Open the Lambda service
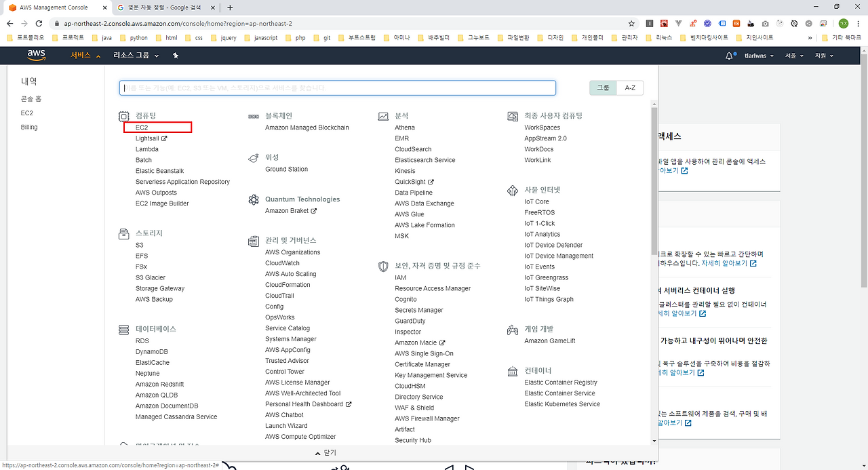Screen dimensions: 868x470 tap(147, 149)
